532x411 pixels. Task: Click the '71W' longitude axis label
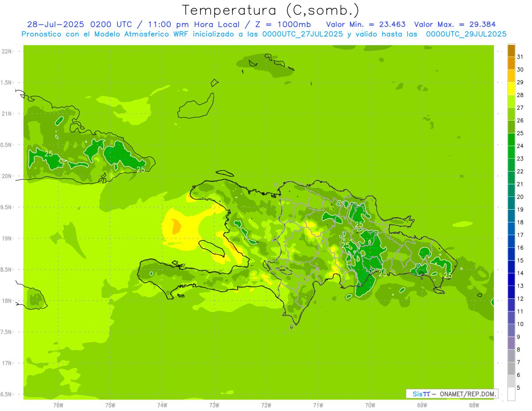pos(318,405)
